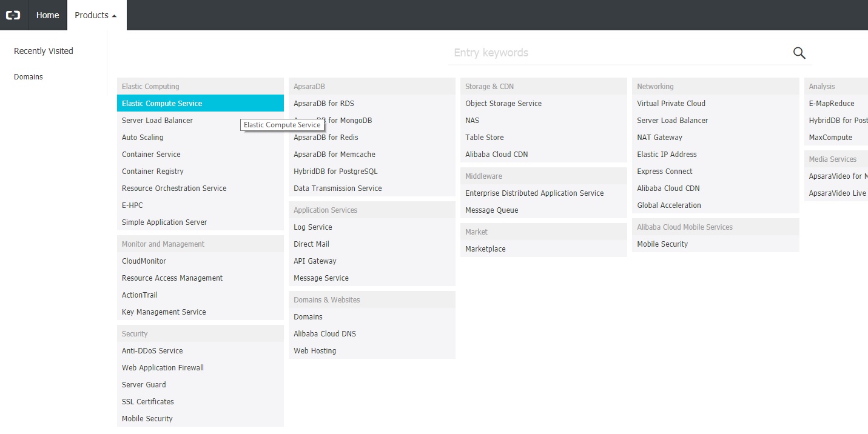Screen dimensions: 868x434
Task: Open E-HPC product
Action: [200, 205]
